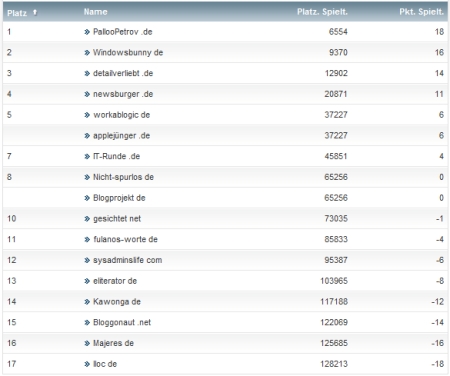This screenshot has height=376, width=450.
Task: Select the rank value 6554
Action: click(x=338, y=32)
